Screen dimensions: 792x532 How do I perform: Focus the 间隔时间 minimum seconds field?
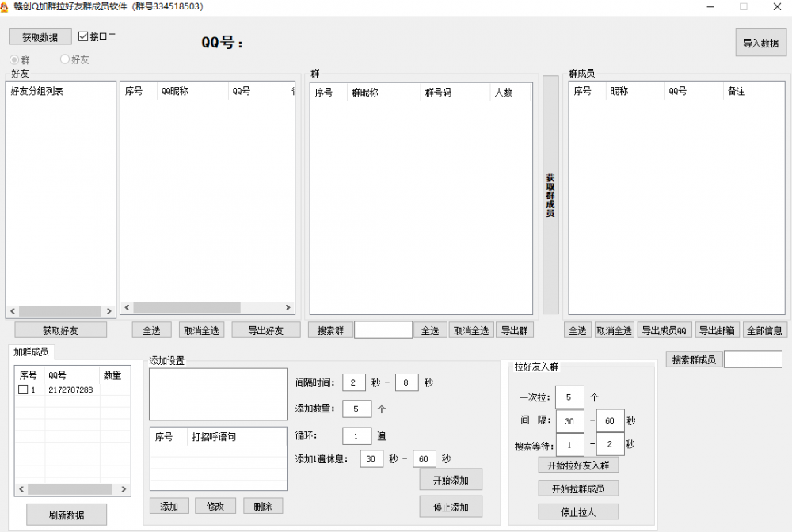click(353, 382)
